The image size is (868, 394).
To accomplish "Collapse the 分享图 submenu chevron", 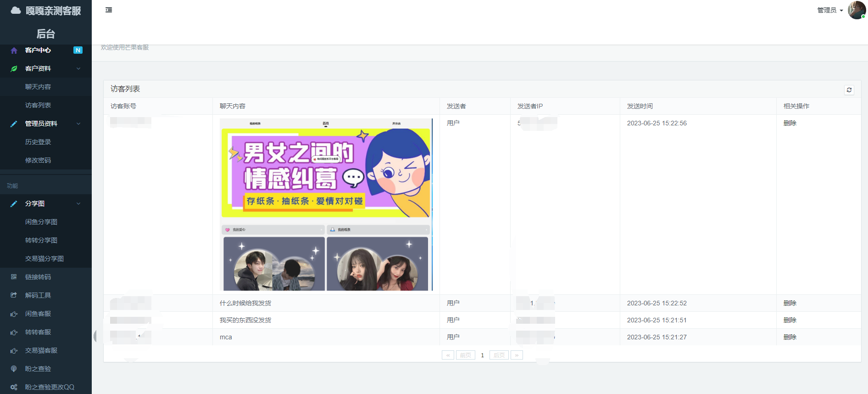I will pos(78,204).
